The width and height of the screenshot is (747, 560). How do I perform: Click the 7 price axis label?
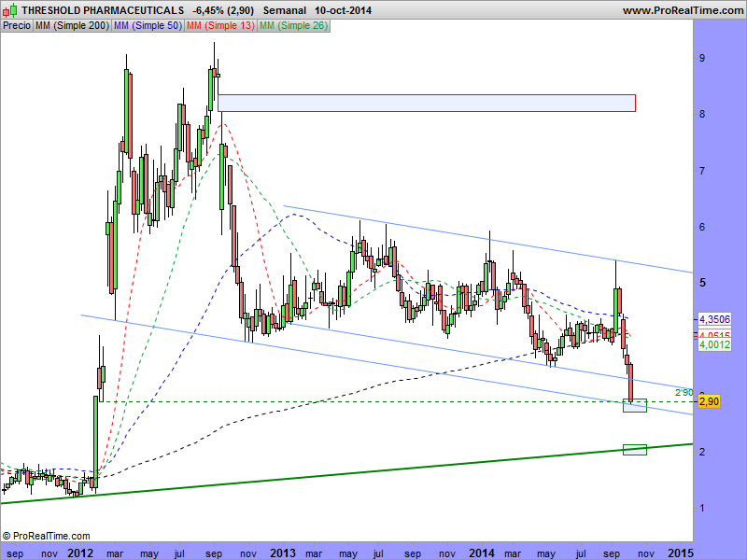click(702, 171)
